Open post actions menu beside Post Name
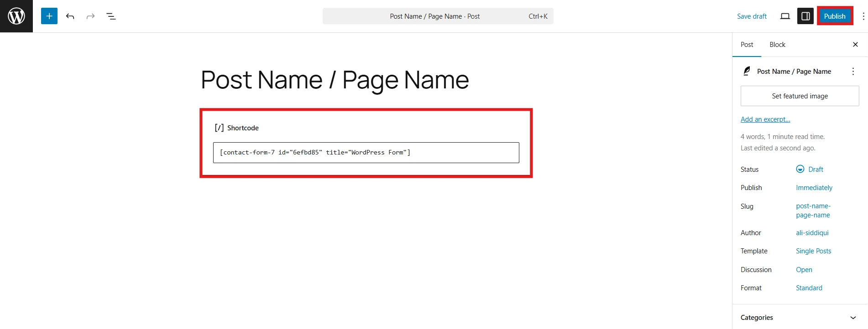This screenshot has height=329, width=868. tap(853, 72)
